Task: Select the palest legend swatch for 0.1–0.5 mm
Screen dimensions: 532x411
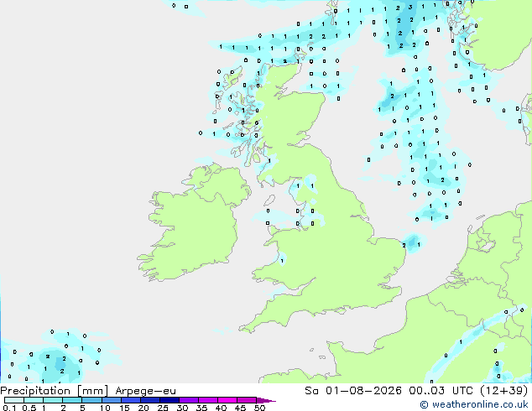Action: click(14, 400)
